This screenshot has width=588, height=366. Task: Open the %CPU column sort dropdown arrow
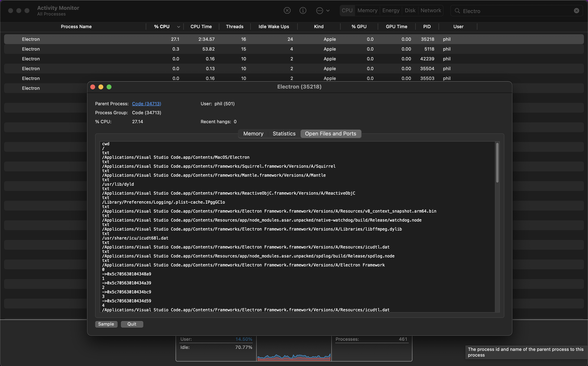click(178, 27)
